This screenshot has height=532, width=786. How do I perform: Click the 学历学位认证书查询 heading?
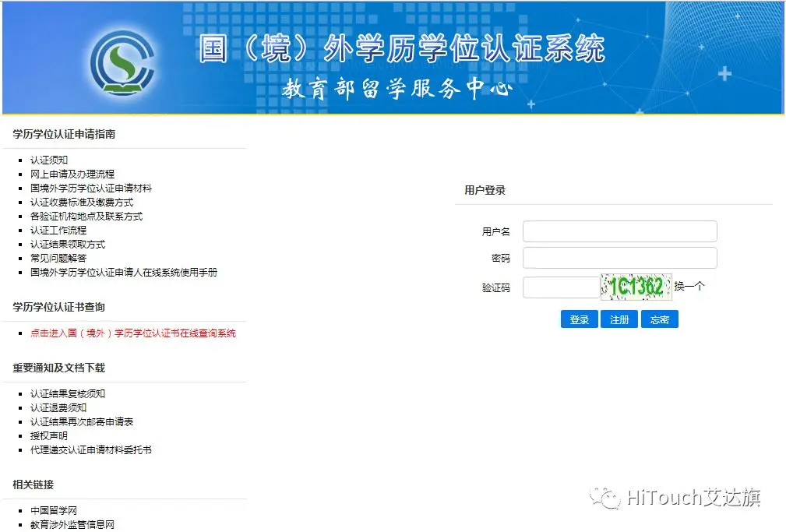point(58,307)
